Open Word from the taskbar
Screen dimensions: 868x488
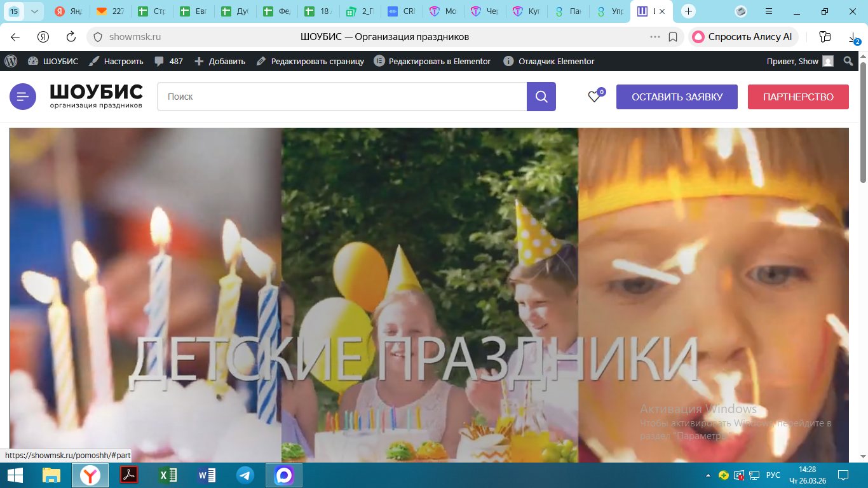tap(207, 475)
